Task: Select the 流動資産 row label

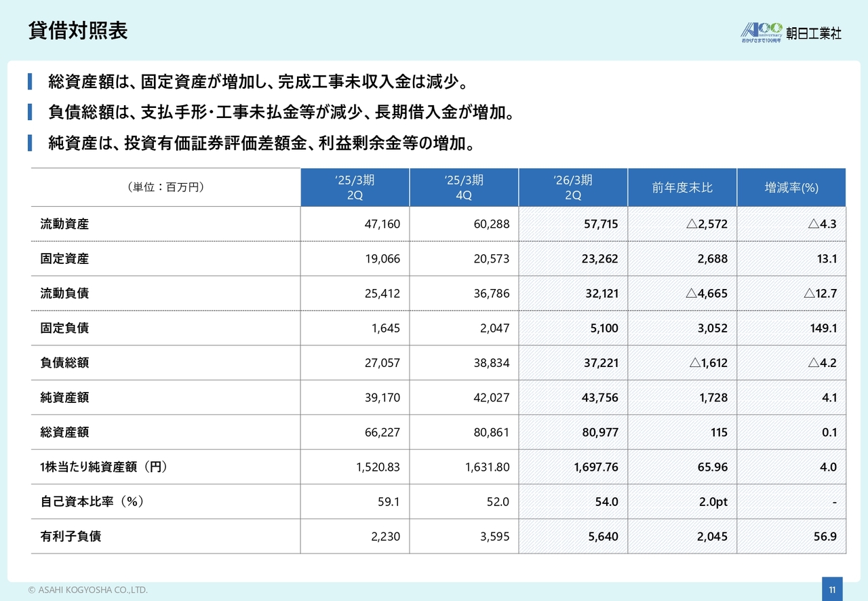Action: click(x=64, y=224)
